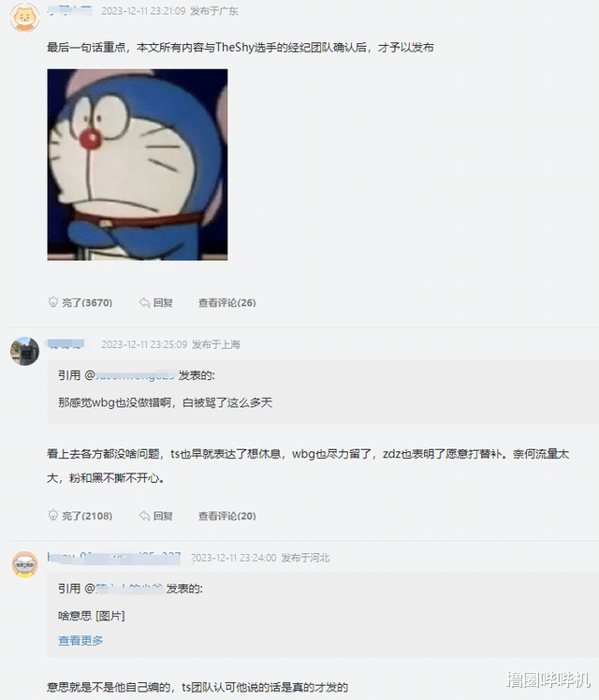Expand 查看评论(20) replies
This screenshot has height=700, width=599.
(227, 516)
